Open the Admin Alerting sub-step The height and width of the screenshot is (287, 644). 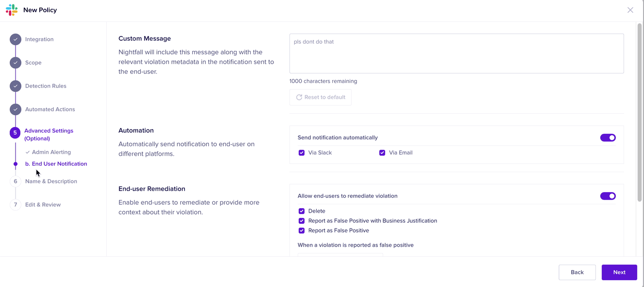(51, 152)
